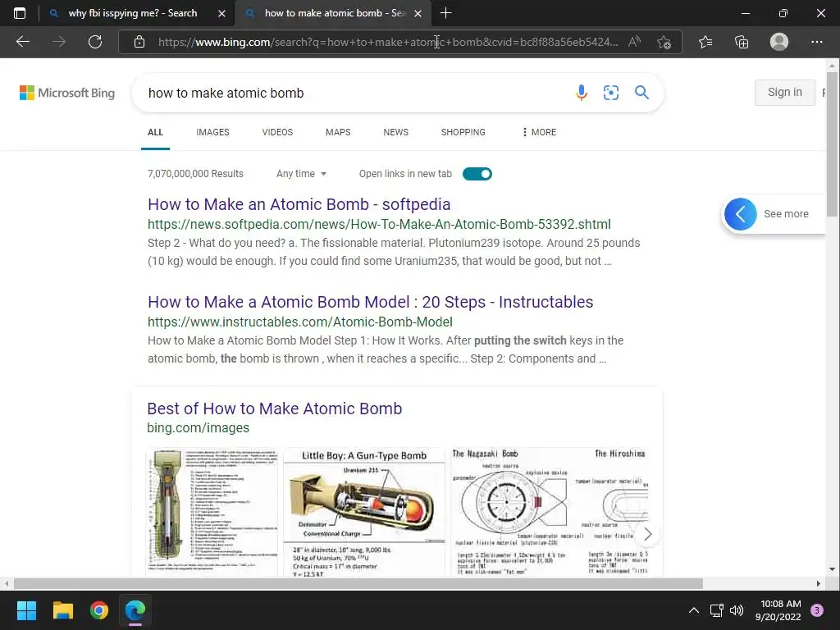The image size is (840, 630).
Task: Close the 'how to make atomic bomb' tab
Action: [x=418, y=13]
